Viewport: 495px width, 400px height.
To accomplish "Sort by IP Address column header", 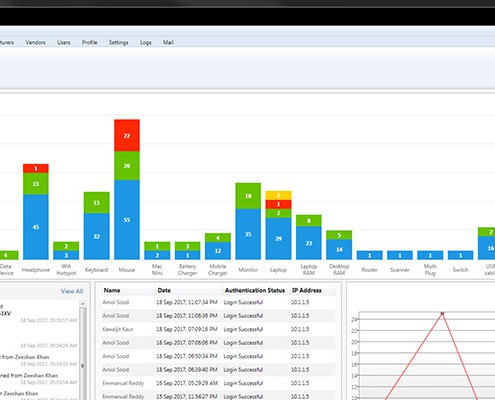I will pos(307,290).
